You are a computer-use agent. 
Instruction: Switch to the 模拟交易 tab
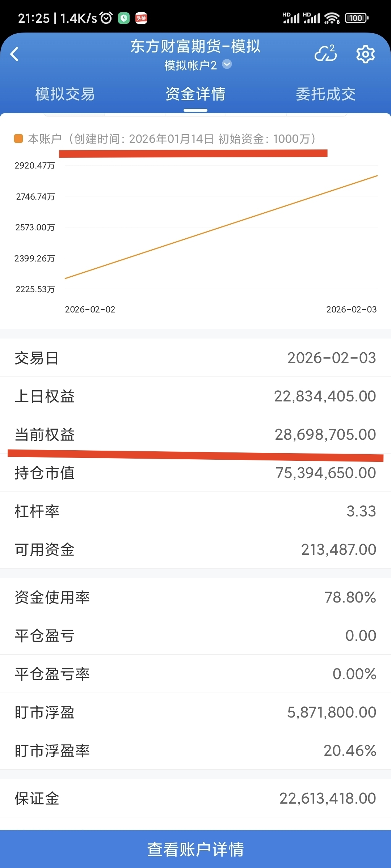click(x=65, y=94)
